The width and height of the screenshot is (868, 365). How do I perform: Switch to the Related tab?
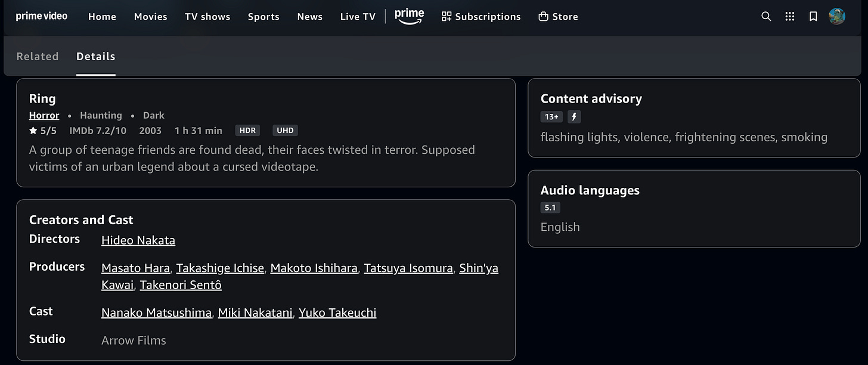[x=38, y=56]
